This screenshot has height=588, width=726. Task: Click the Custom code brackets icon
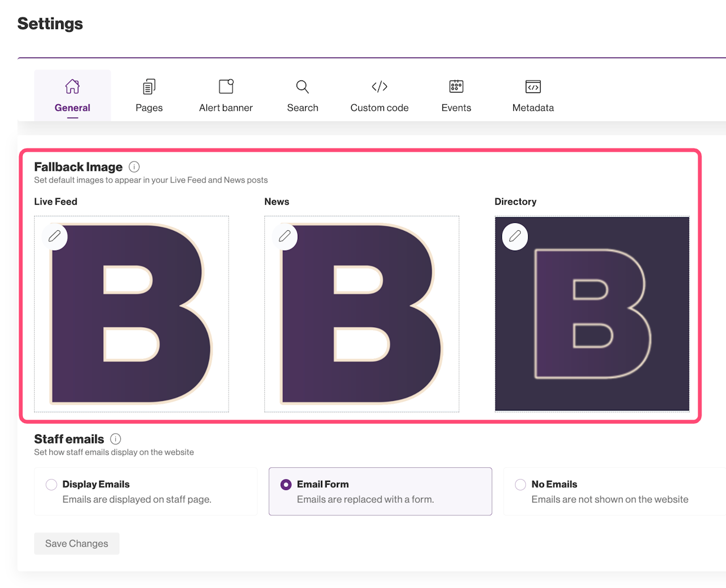tap(379, 87)
